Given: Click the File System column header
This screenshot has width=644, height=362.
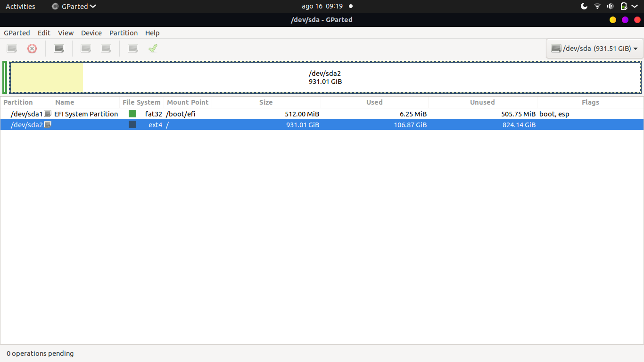Looking at the screenshot, I should click(142, 102).
